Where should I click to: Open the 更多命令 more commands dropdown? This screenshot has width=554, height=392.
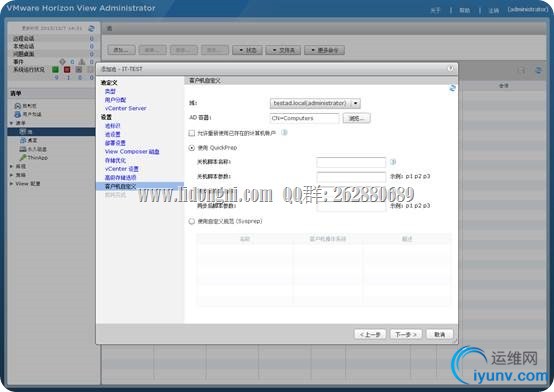click(x=324, y=50)
